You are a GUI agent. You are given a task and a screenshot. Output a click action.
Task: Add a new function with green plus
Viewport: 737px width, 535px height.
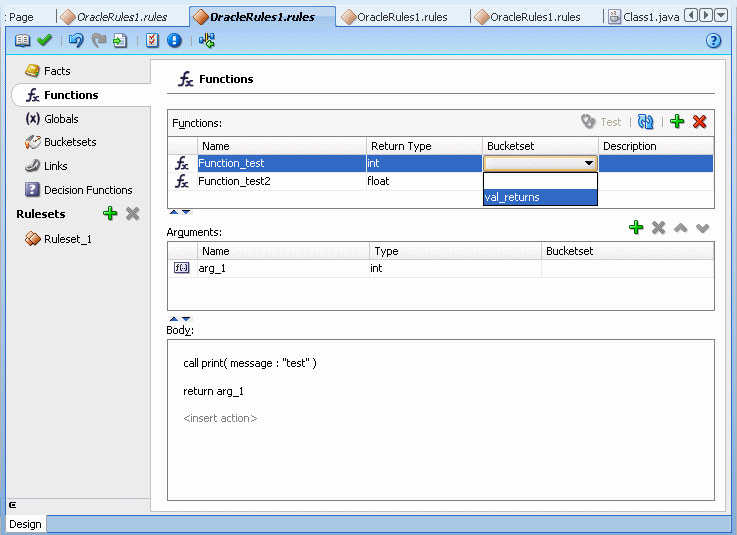pos(677,121)
